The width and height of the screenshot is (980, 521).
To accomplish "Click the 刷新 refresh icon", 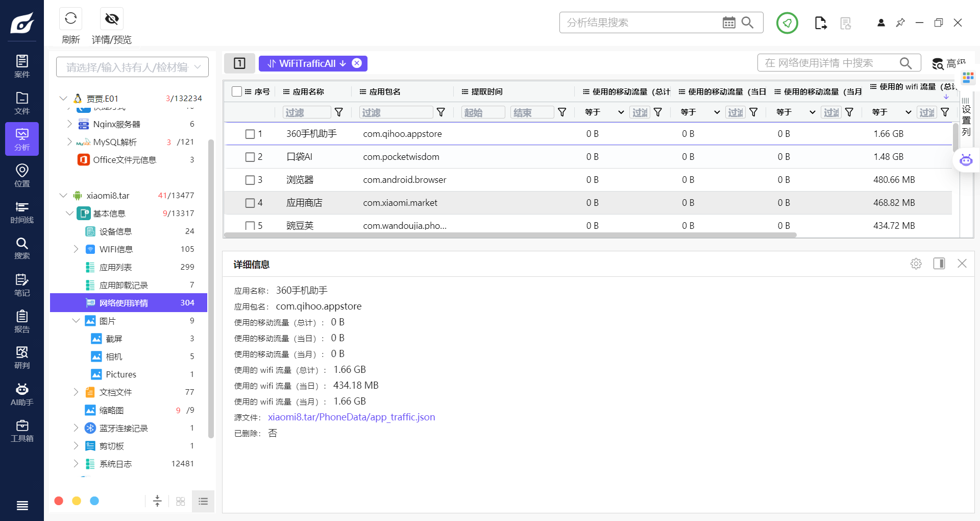I will 71,19.
